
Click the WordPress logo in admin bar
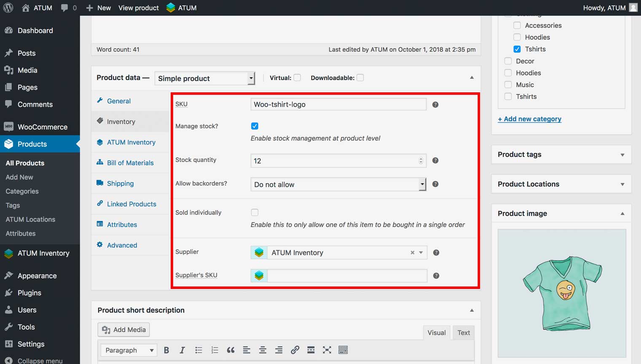(x=8, y=8)
